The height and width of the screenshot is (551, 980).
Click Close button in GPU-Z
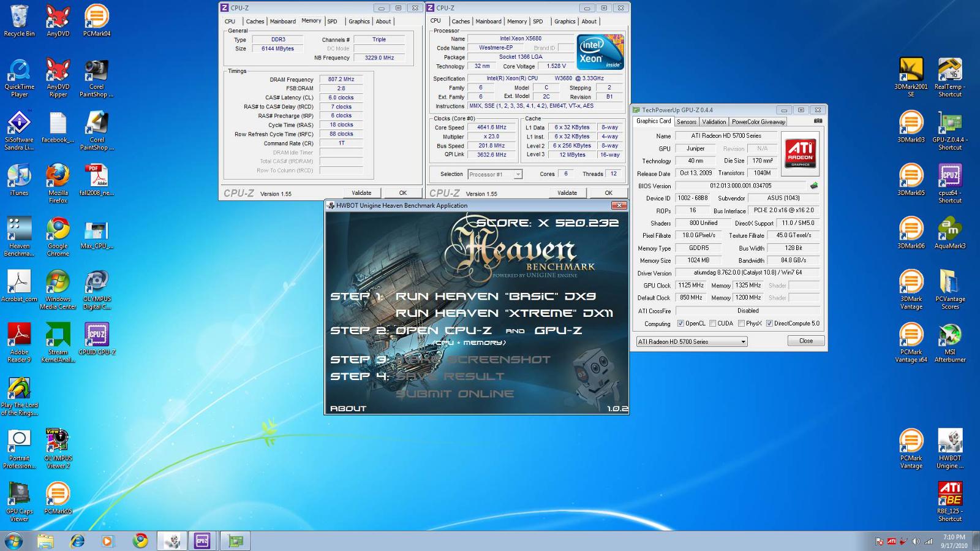point(805,341)
